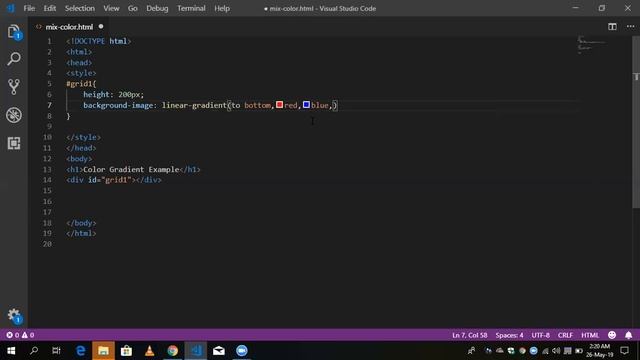This screenshot has width=640, height=360.
Task: Open the notifications bell
Action: 629,335
